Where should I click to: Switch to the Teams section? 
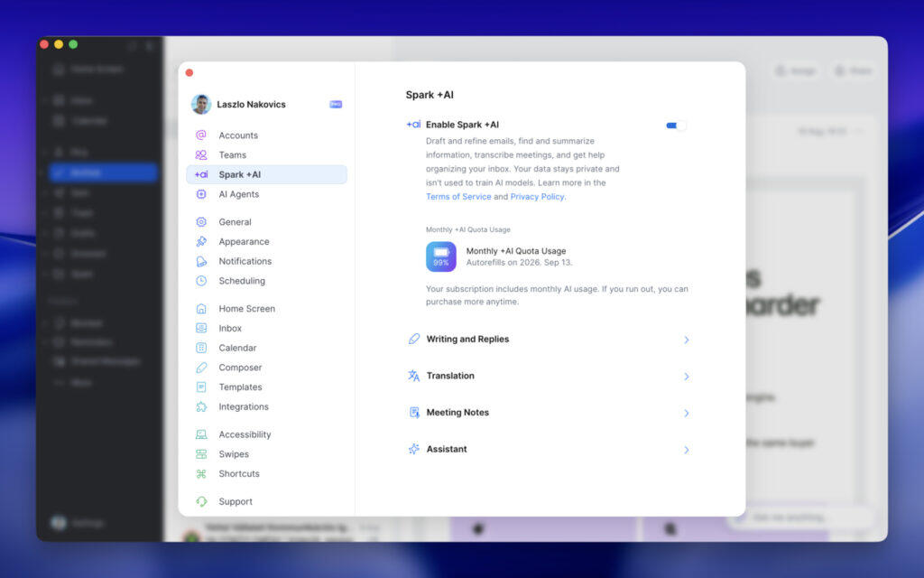point(266,154)
